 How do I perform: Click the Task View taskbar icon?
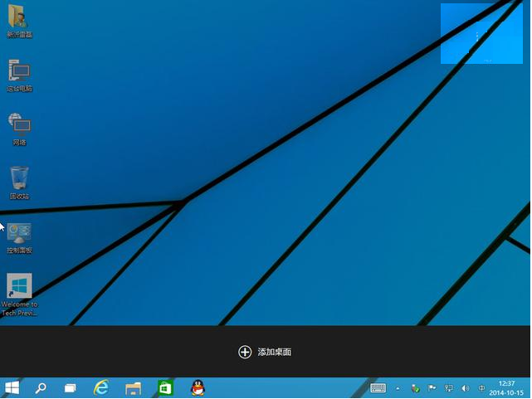click(71, 388)
